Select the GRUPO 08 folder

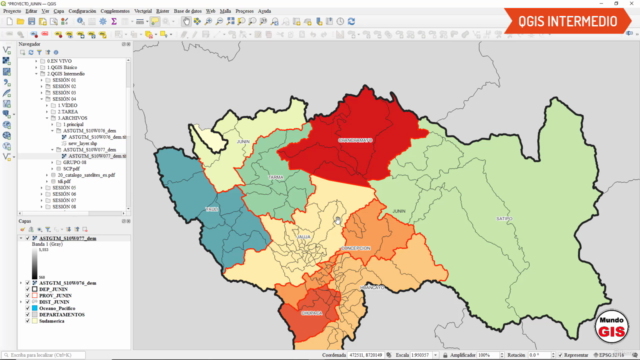(x=74, y=162)
